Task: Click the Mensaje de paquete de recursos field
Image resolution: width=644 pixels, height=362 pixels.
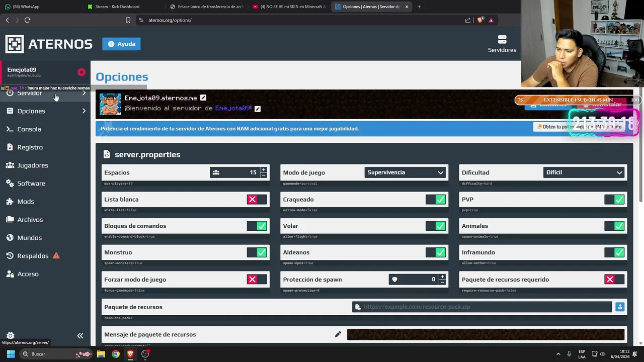Action: point(486,334)
